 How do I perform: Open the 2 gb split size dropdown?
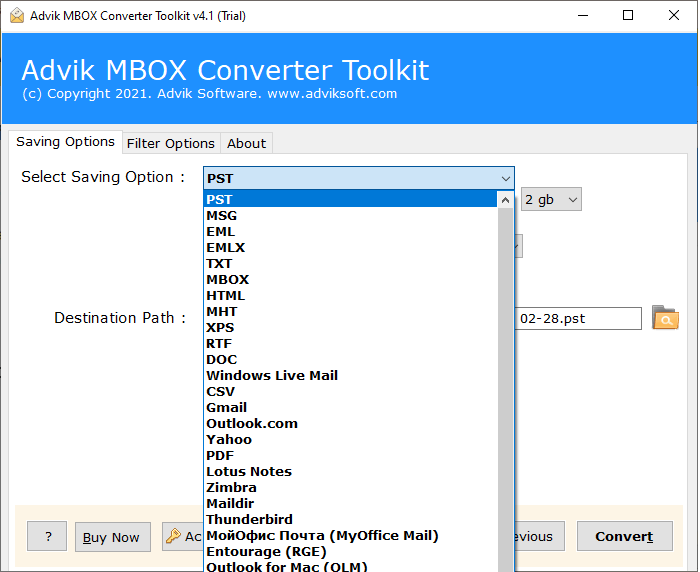point(551,199)
